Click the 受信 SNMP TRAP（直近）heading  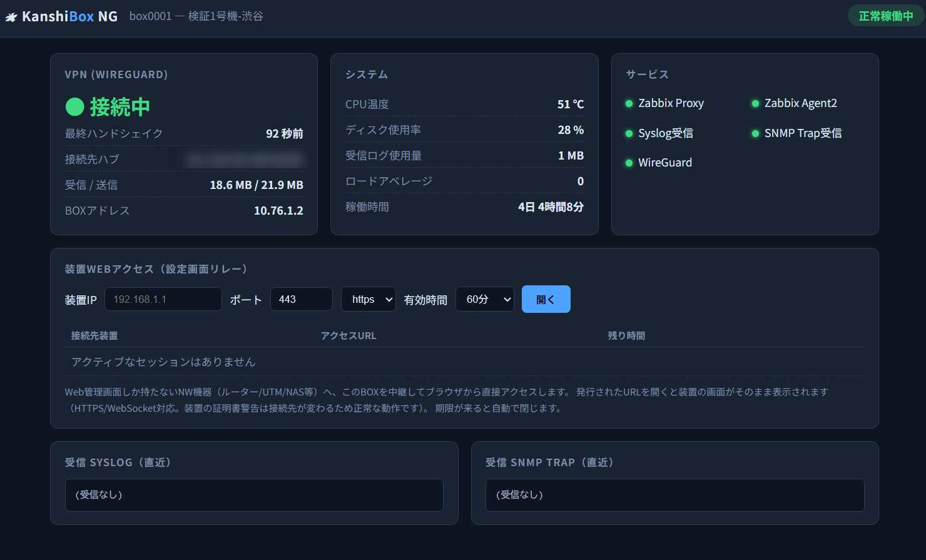550,462
